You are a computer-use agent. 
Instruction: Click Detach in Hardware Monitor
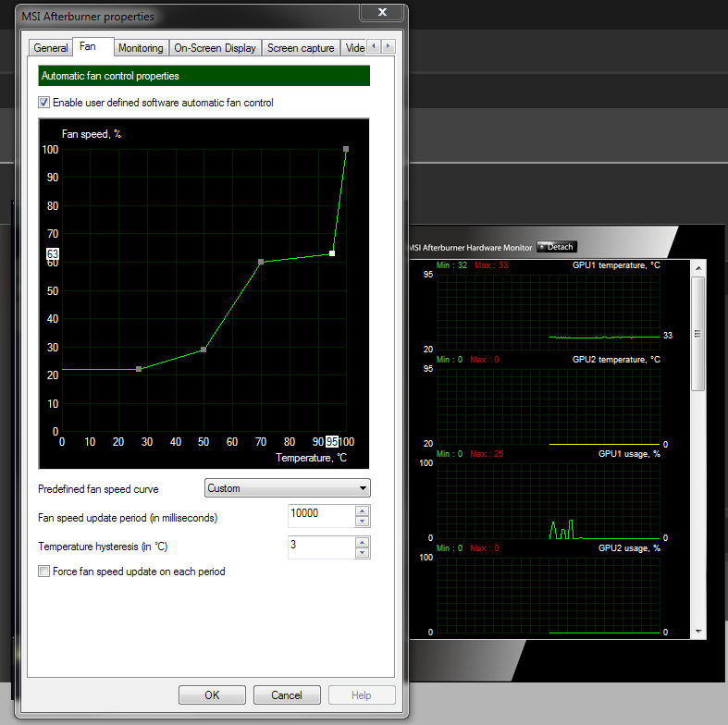point(557,247)
